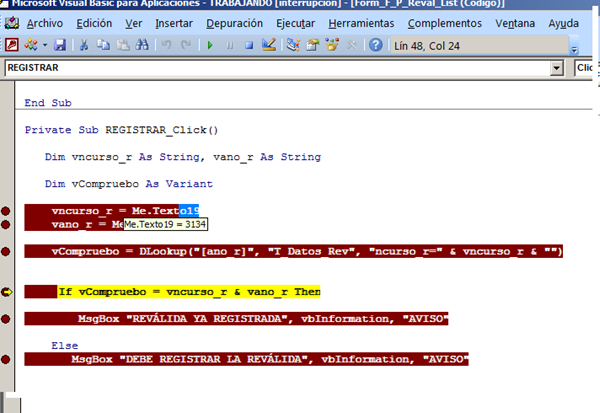Stop execution with the Reset square button

[x=249, y=46]
